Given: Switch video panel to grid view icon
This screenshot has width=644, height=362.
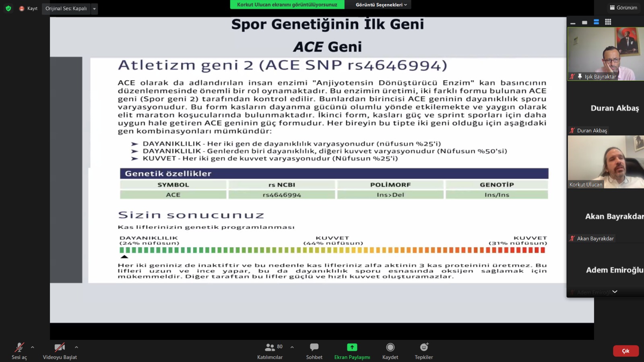Looking at the screenshot, I should click(608, 22).
